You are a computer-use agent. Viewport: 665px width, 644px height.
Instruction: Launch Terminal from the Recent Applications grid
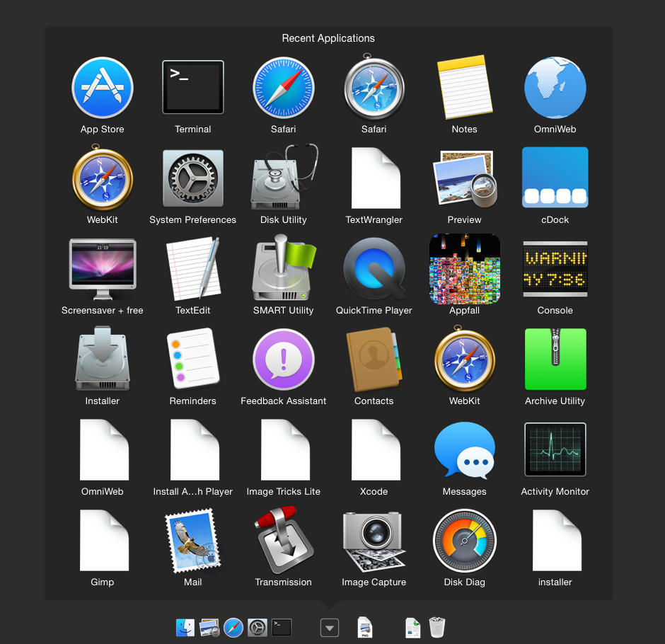193,87
